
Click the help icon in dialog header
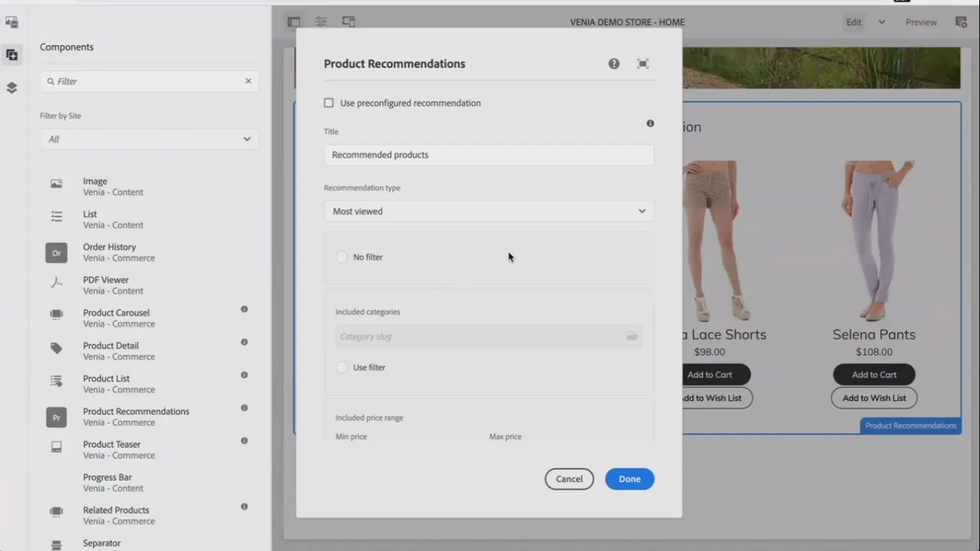coord(613,64)
